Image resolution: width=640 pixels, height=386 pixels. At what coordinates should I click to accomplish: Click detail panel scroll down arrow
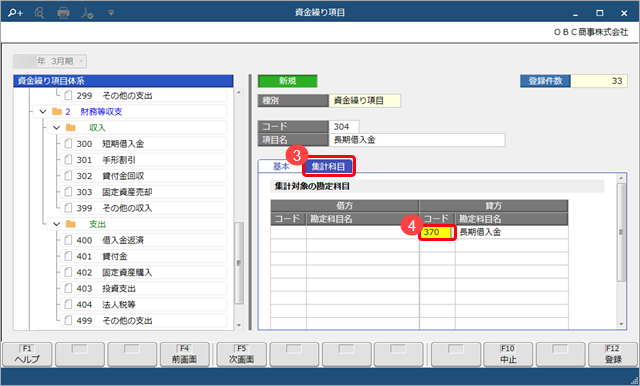(x=621, y=325)
